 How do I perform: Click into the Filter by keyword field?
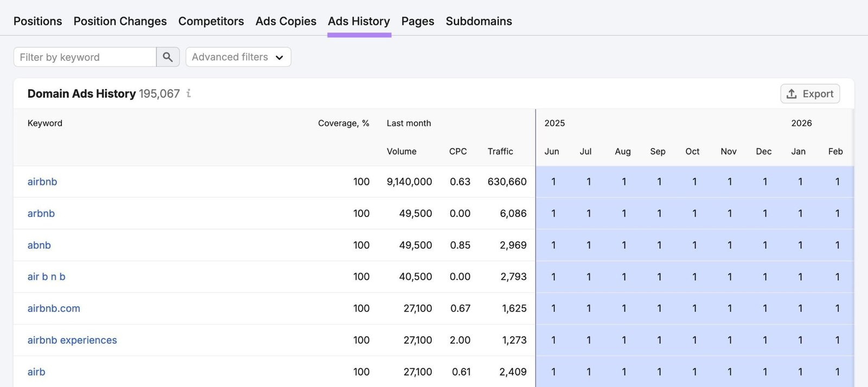point(85,57)
